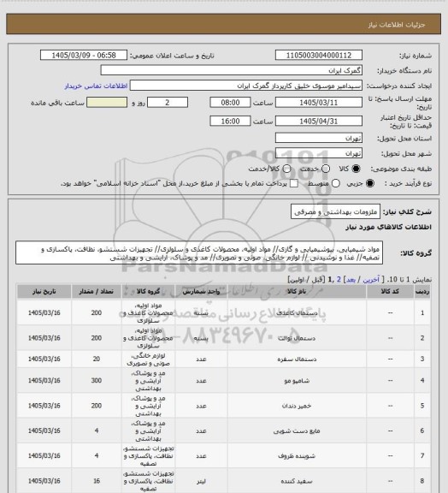Click the requester field سیدامیر موسوی خلیق
448x493 pixels.
pyautogui.click(x=246, y=86)
